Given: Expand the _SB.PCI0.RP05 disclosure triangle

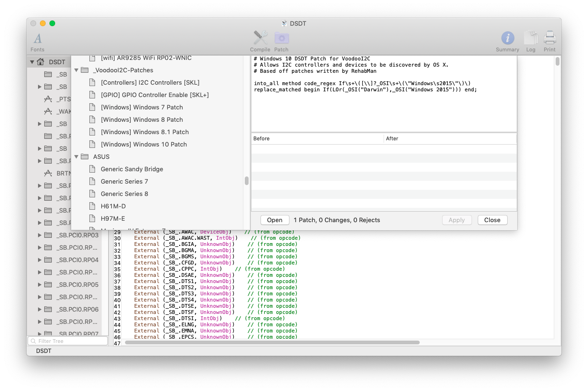Looking at the screenshot, I should pyautogui.click(x=39, y=284).
